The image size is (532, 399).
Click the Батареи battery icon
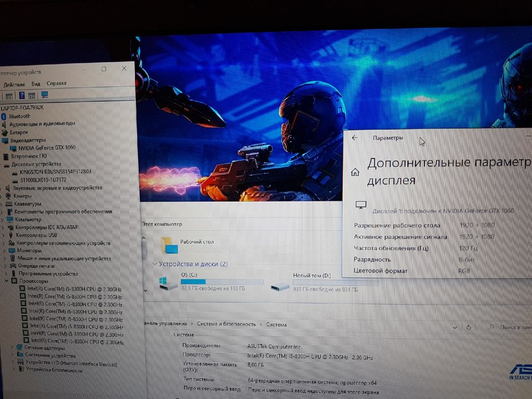coord(4,132)
